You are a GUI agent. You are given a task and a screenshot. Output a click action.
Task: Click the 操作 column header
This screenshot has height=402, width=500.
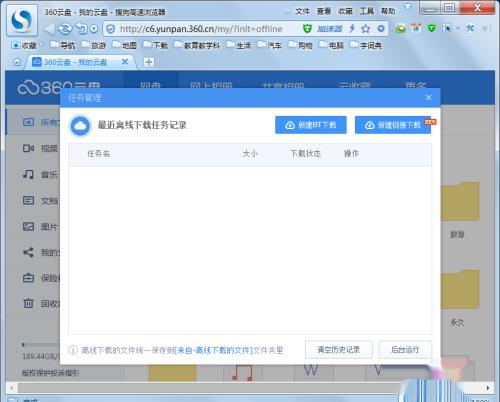(351, 154)
